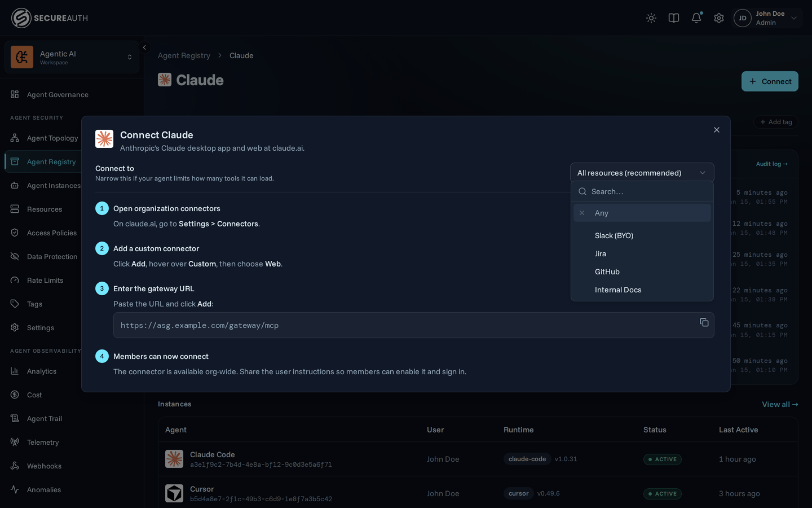This screenshot has height=508, width=812.
Task: Toggle All resources (recommended) dropdown
Action: [x=642, y=173]
